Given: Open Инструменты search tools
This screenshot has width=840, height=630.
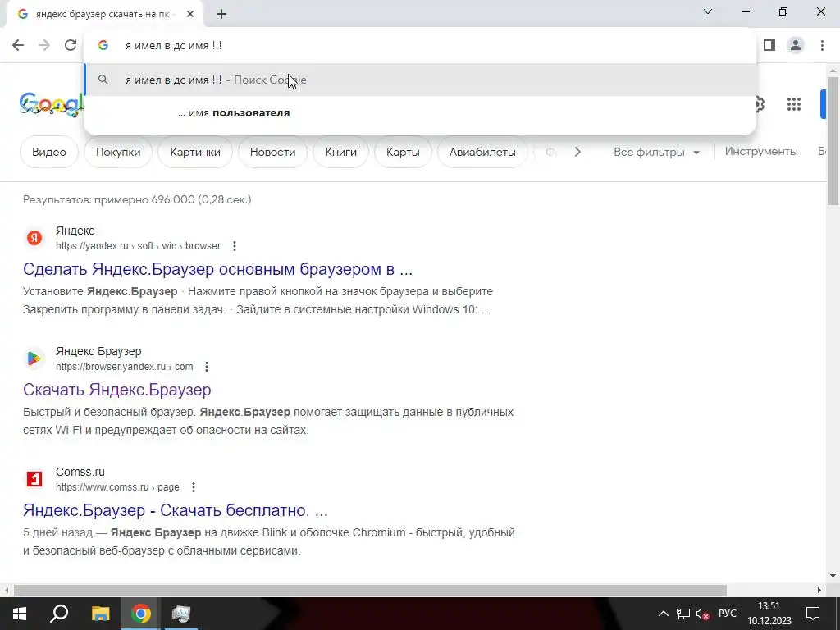Looking at the screenshot, I should pos(761,152).
